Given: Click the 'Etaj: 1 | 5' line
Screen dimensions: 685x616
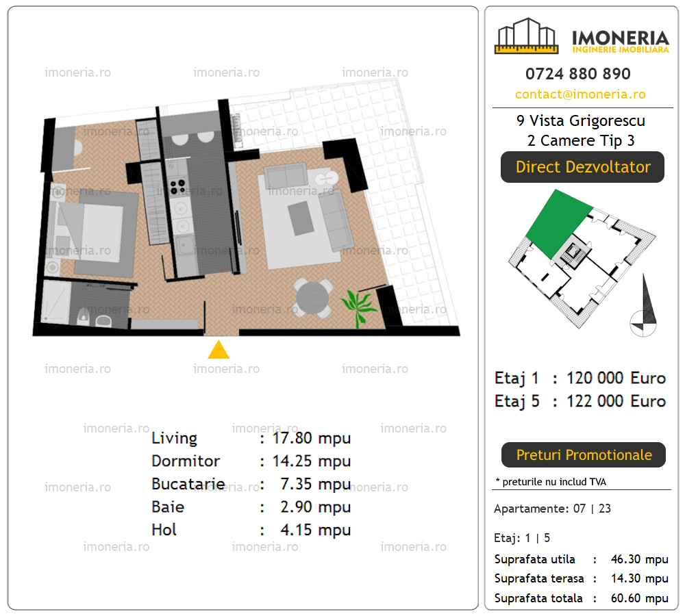Looking at the screenshot, I should click(x=522, y=538).
